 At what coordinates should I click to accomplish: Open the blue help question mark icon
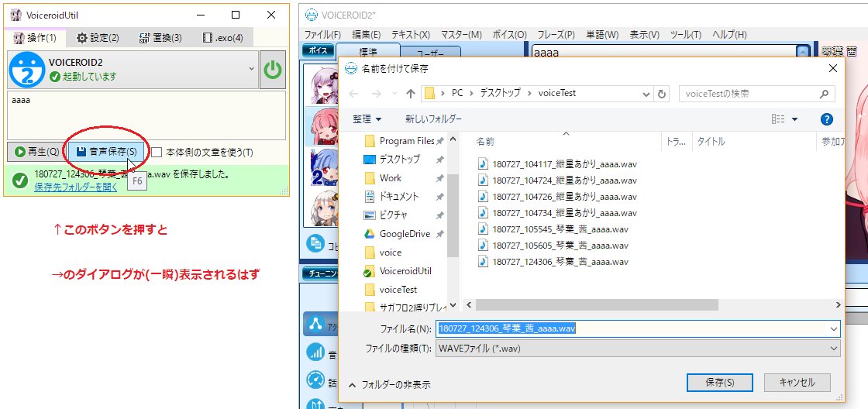coord(827,119)
